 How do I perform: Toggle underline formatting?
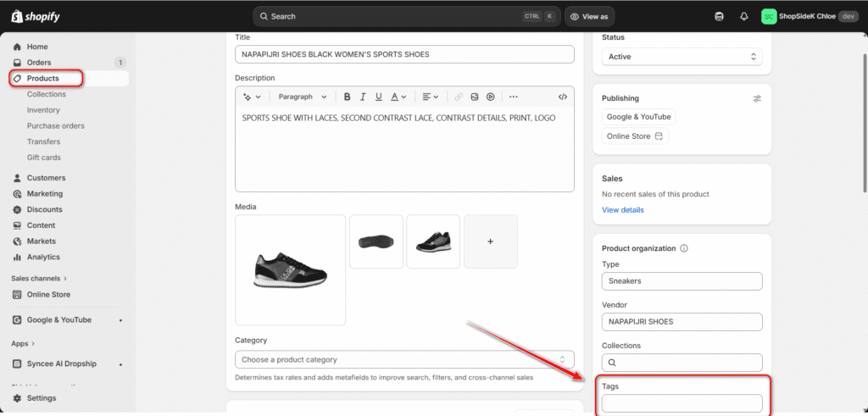[x=379, y=97]
